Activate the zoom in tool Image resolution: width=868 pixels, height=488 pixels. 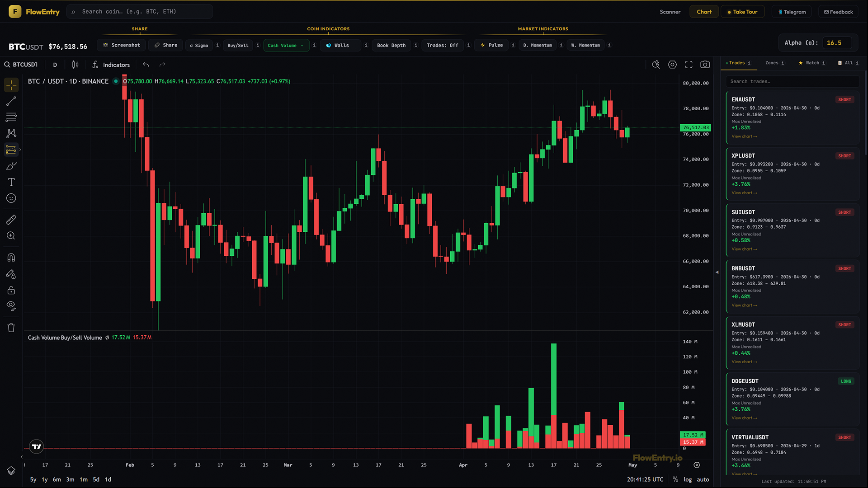tap(11, 236)
